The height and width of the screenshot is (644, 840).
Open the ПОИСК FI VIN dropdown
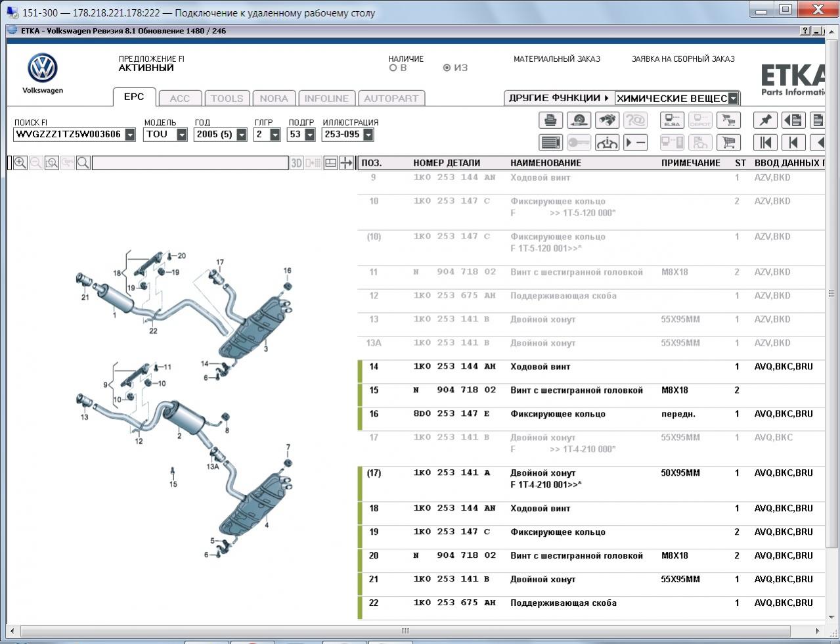(130, 135)
